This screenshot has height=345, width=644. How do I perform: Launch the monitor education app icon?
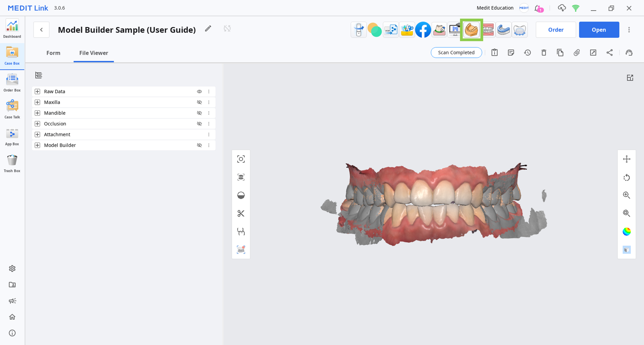click(x=455, y=30)
